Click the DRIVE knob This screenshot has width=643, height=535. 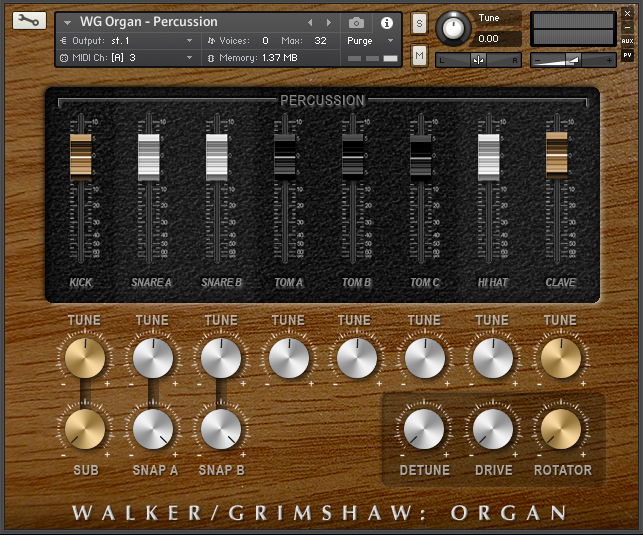tap(493, 429)
